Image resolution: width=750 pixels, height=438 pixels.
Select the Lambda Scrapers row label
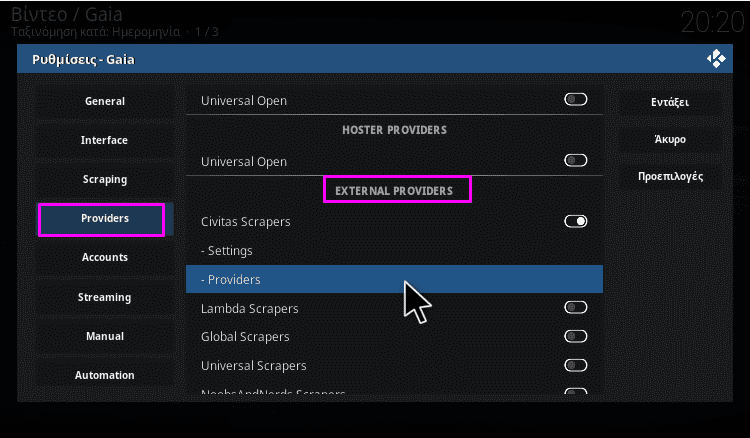249,308
